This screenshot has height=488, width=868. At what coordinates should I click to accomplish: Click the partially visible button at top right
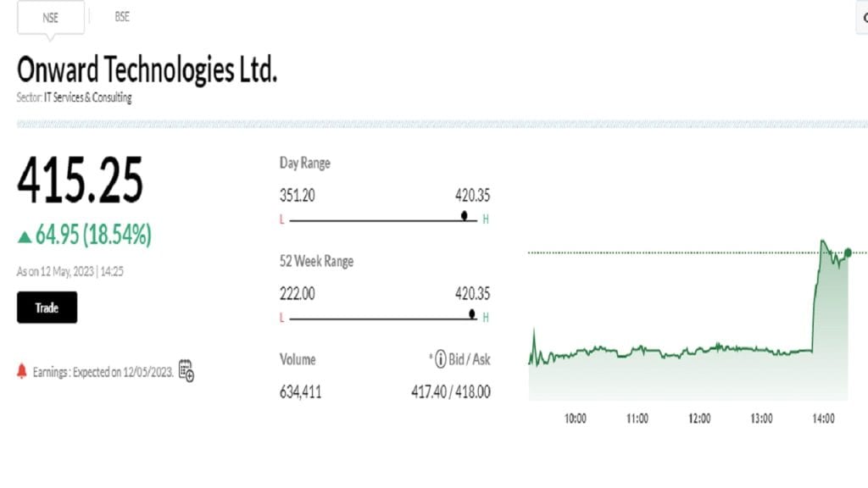863,17
